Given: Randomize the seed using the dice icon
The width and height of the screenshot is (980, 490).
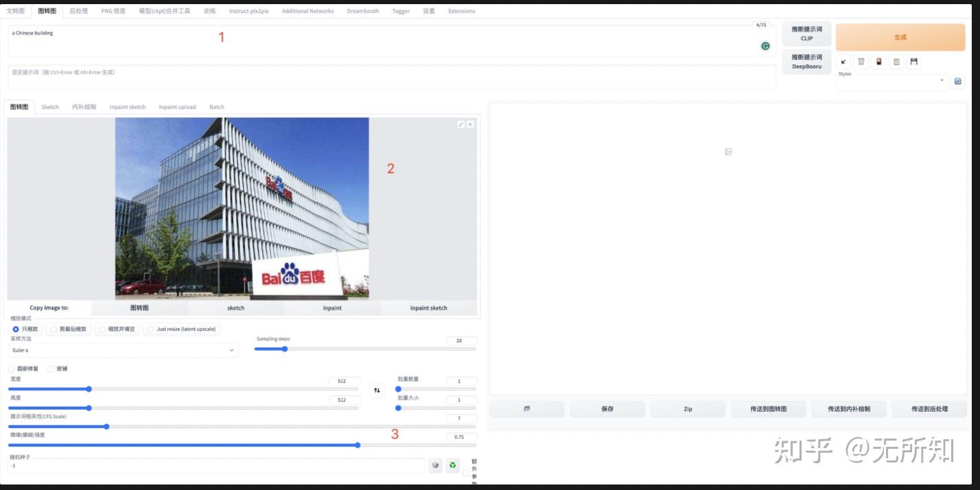Looking at the screenshot, I should coord(435,466).
